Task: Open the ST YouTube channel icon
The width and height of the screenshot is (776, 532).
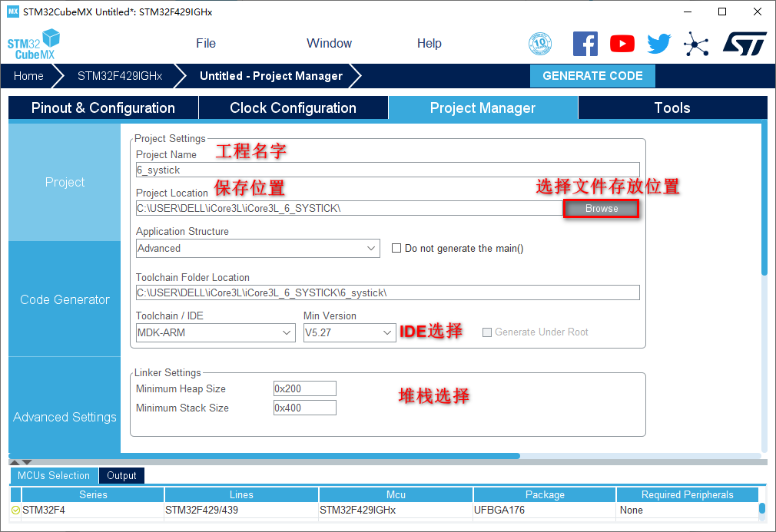Action: click(x=622, y=44)
